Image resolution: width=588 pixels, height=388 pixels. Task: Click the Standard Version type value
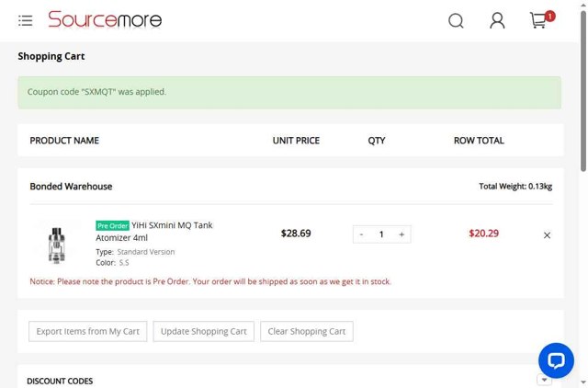tap(146, 252)
